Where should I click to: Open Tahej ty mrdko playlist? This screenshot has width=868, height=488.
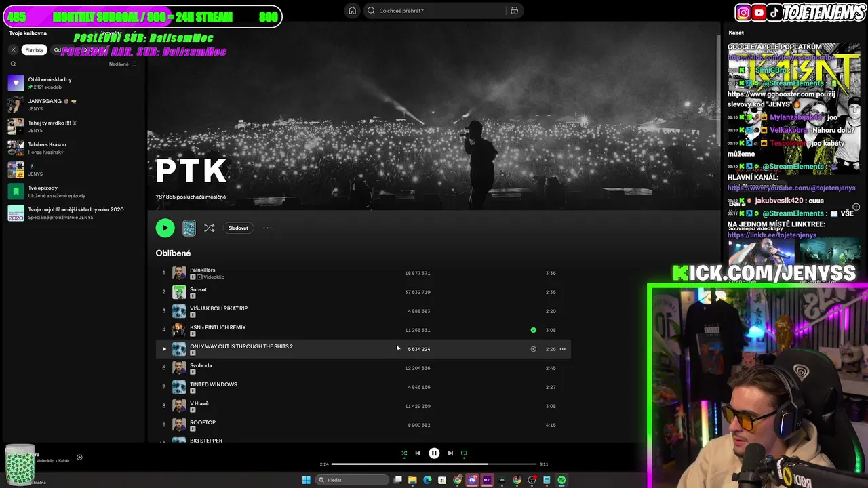tap(75, 126)
